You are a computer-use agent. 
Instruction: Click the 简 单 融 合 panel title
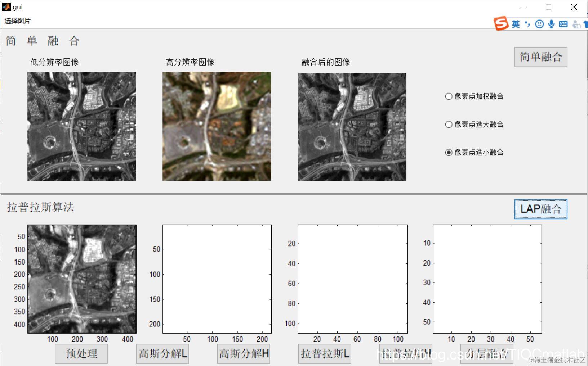click(x=43, y=41)
